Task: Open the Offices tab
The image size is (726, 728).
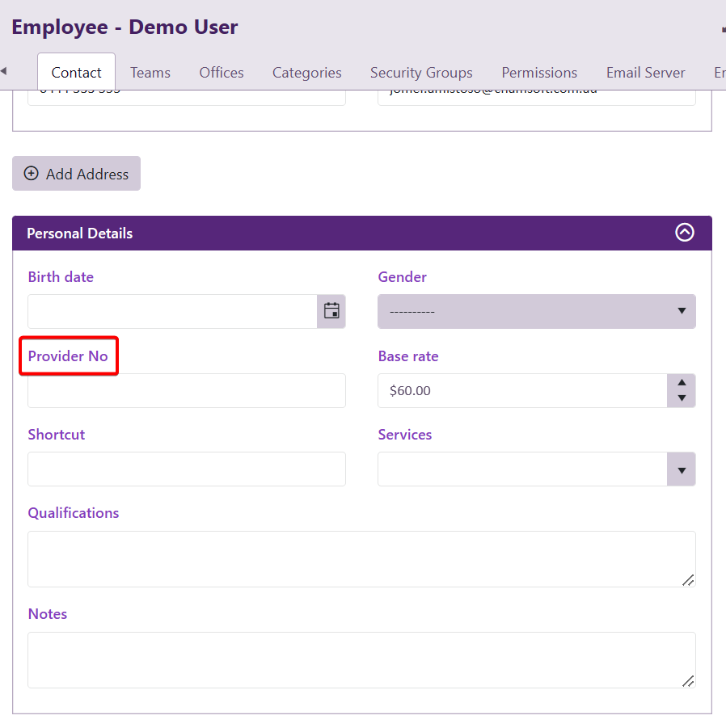Action: 222,73
